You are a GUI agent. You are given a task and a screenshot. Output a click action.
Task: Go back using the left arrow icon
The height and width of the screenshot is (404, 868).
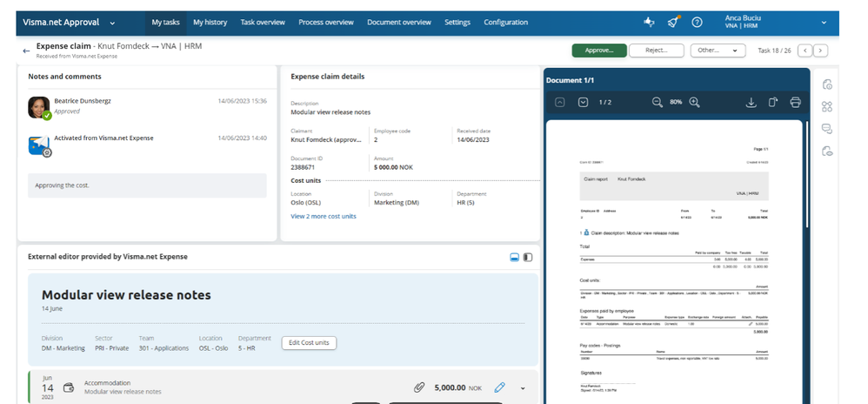[26, 51]
